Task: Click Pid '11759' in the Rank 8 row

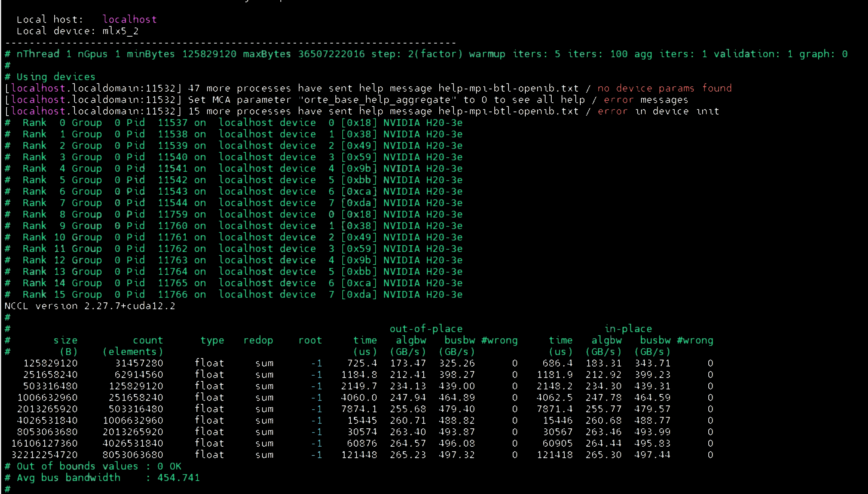Action: 173,214
